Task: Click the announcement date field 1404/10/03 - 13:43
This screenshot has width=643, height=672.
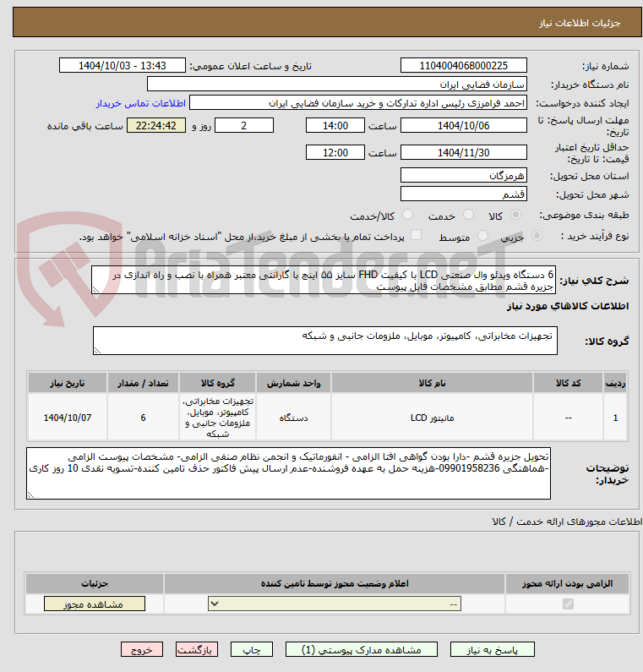Action: [x=122, y=66]
